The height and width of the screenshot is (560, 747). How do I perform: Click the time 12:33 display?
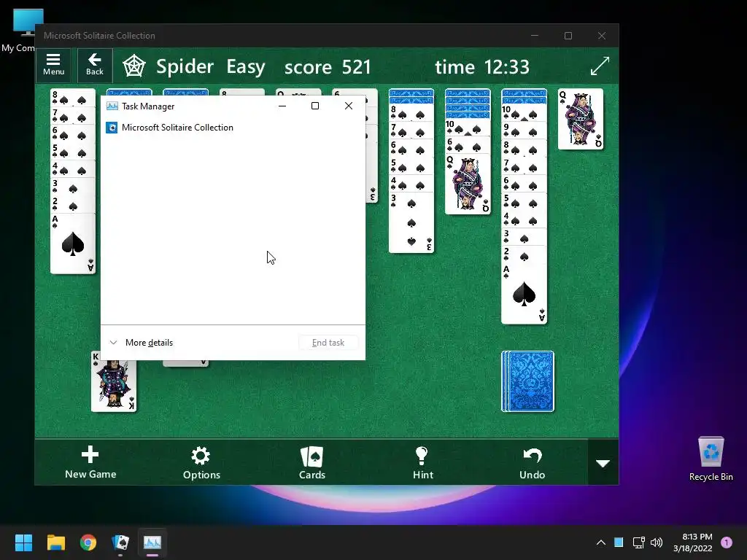(x=482, y=66)
